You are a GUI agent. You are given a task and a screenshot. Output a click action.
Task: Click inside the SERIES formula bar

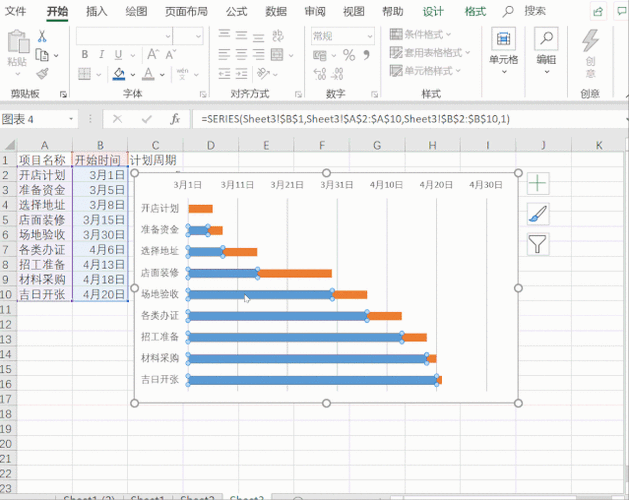click(x=408, y=119)
